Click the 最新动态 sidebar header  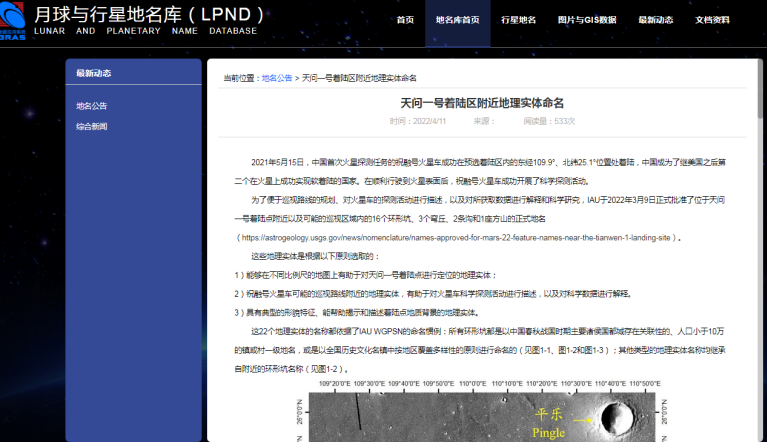94,73
